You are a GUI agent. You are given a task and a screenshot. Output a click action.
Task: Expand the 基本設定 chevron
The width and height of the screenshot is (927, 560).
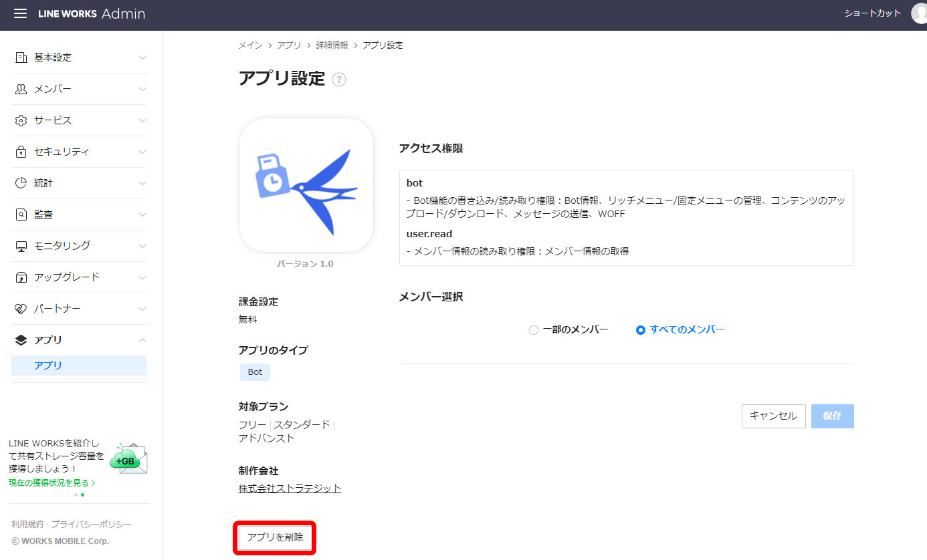point(142,57)
